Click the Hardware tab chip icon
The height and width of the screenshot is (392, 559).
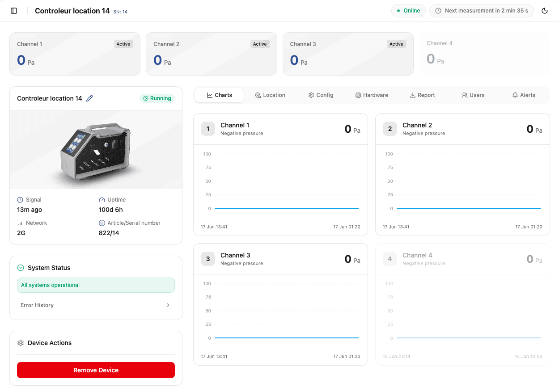(x=358, y=95)
